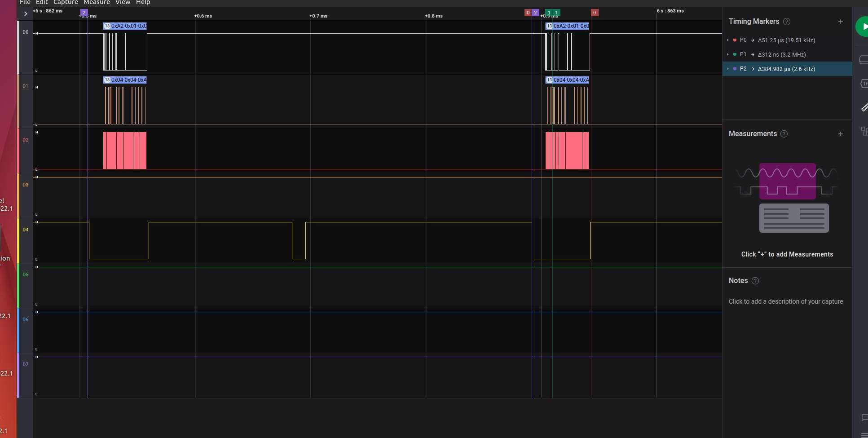This screenshot has height=438, width=868.
Task: Open the Edit menu
Action: [x=42, y=2]
